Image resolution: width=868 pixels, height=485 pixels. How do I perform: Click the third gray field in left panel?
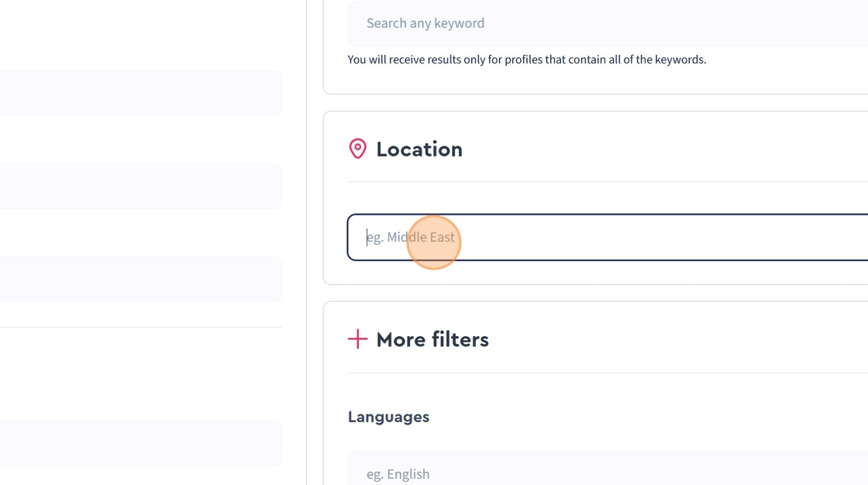(x=139, y=279)
